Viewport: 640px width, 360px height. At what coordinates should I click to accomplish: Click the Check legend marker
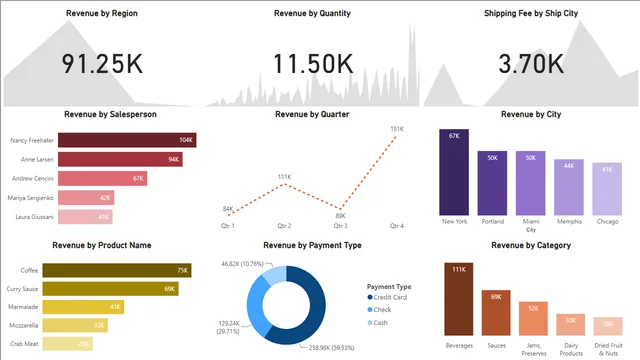(370, 310)
